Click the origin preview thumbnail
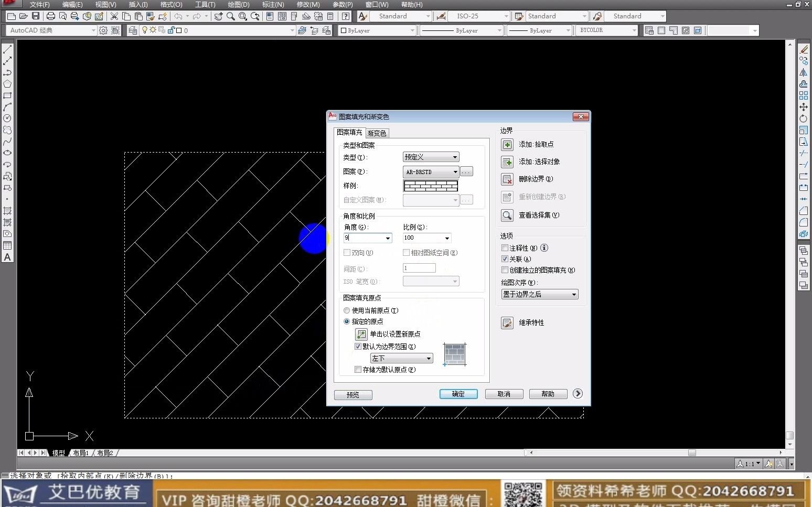The height and width of the screenshot is (507, 812). coord(455,354)
